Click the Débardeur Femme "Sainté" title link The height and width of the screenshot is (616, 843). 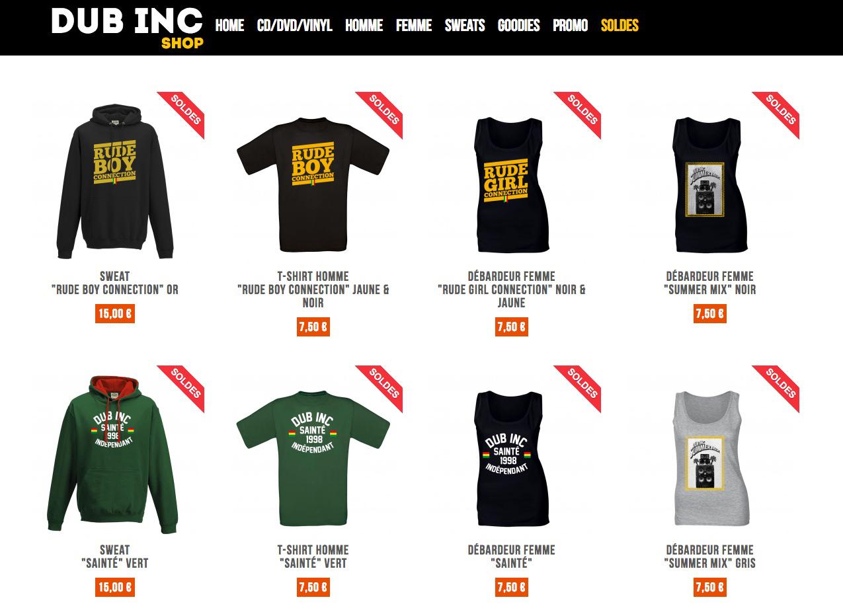point(511,557)
